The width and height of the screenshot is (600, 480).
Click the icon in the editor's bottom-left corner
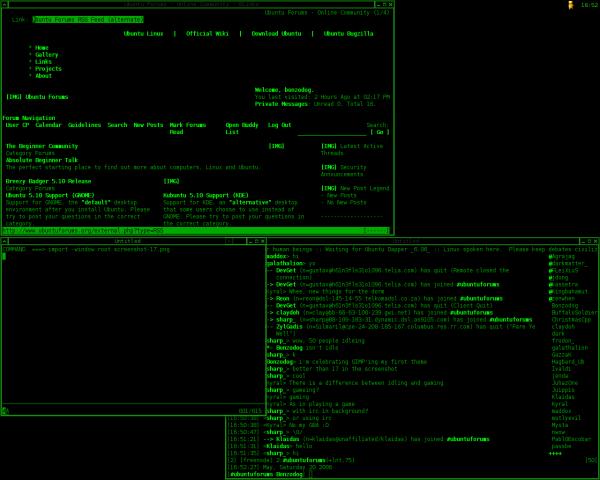click(x=5, y=411)
